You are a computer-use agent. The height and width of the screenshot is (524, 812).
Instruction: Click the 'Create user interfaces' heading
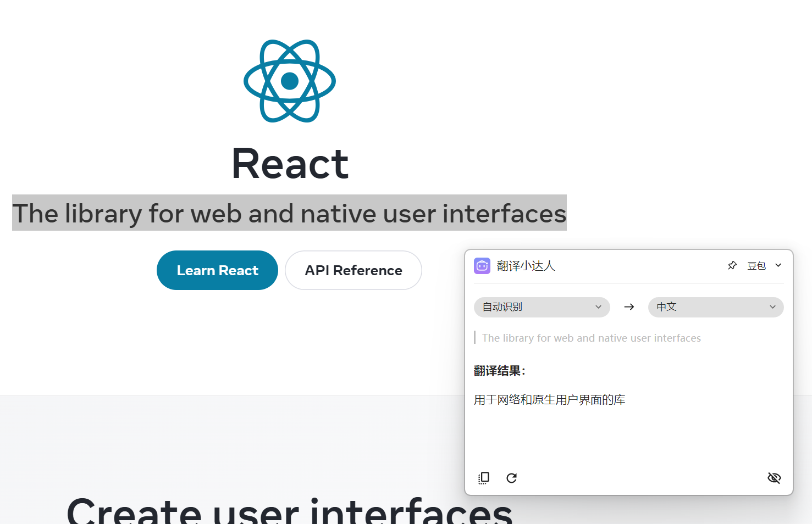(x=290, y=511)
